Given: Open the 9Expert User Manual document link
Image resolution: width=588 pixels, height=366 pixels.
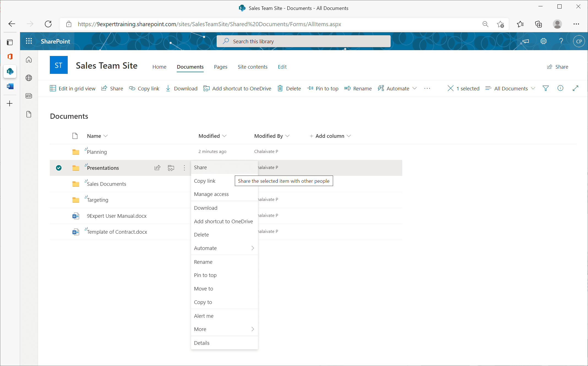Looking at the screenshot, I should pyautogui.click(x=116, y=216).
